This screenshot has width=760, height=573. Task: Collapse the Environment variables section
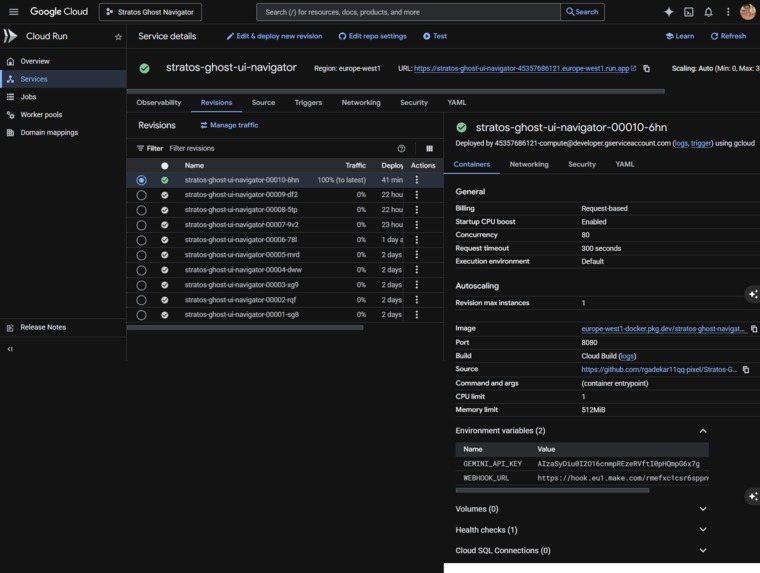(703, 431)
